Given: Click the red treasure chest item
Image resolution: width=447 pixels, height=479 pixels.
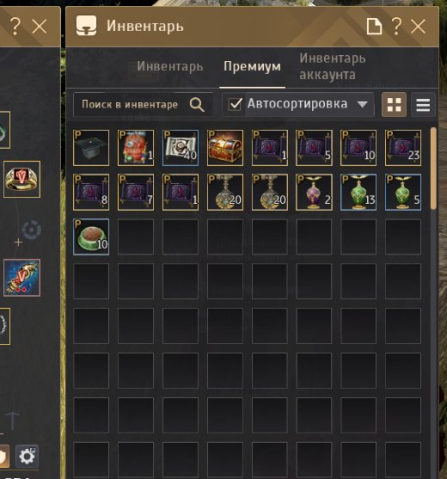Looking at the screenshot, I should (225, 148).
